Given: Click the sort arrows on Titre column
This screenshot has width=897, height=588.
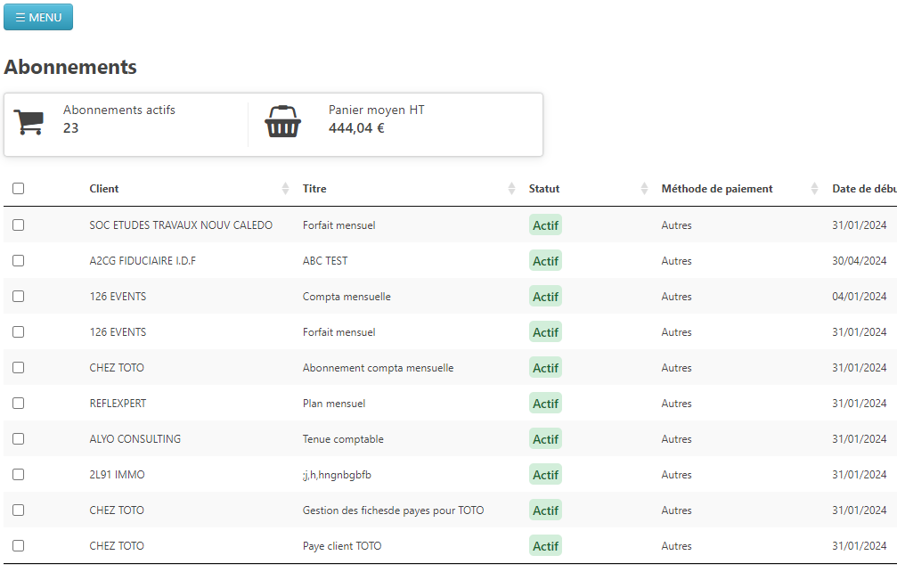Looking at the screenshot, I should [511, 189].
